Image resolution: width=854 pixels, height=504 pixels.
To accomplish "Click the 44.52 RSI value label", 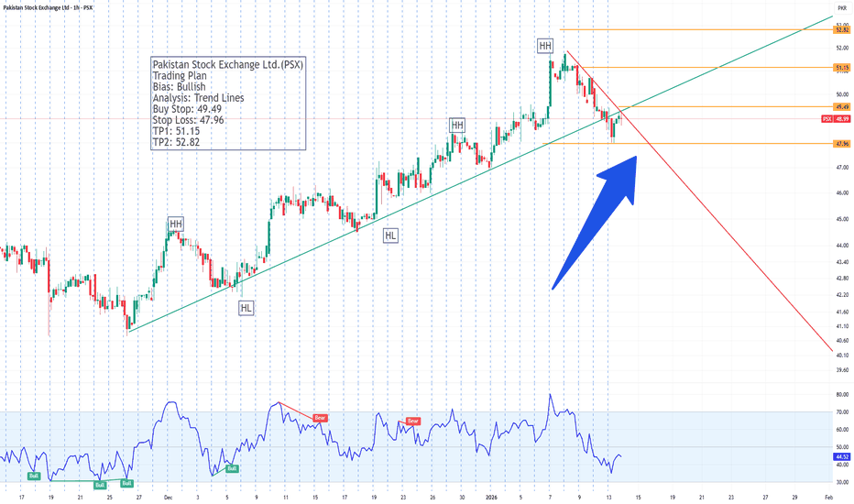I will (x=841, y=456).
